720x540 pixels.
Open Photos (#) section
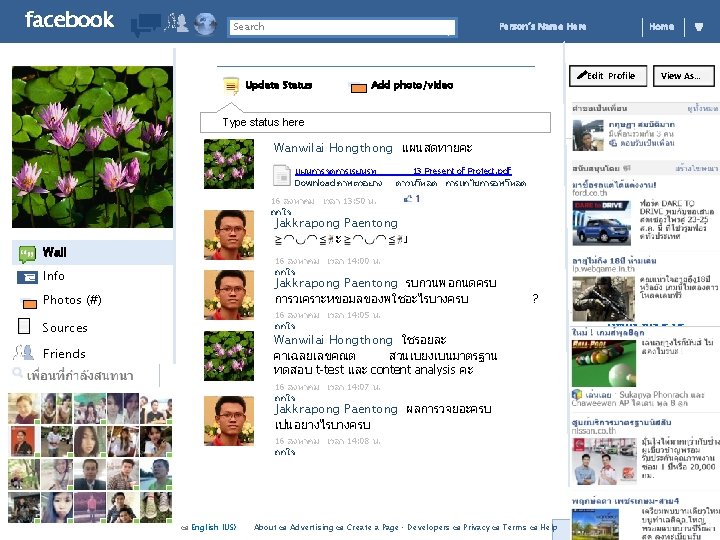point(72,300)
